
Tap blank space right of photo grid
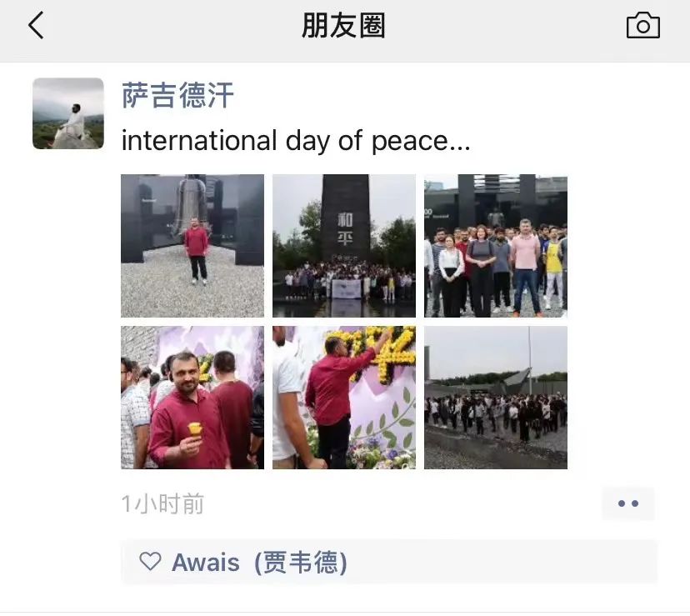pos(625,322)
